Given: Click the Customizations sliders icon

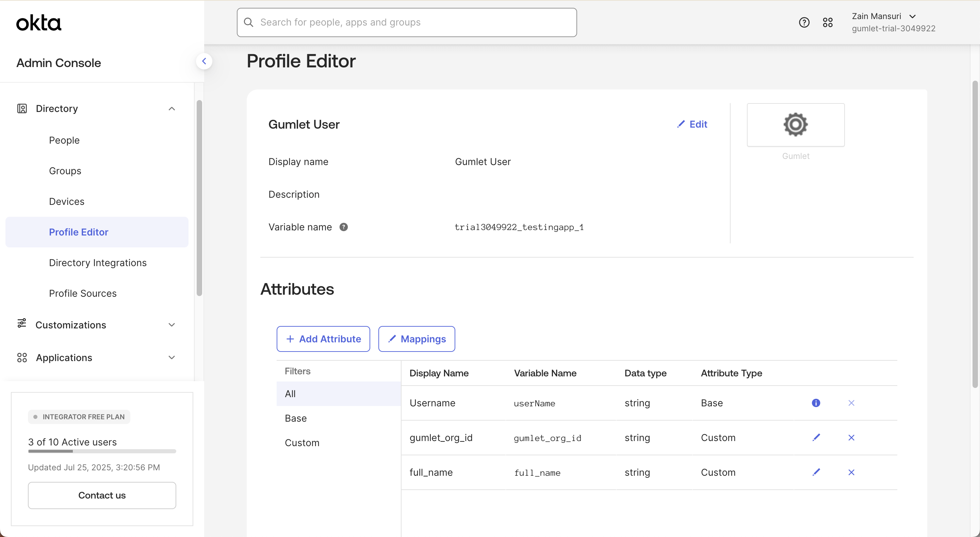Looking at the screenshot, I should [x=22, y=324].
